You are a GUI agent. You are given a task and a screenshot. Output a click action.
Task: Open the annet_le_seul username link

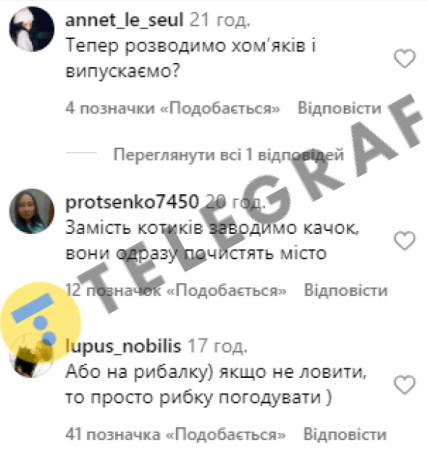tap(124, 20)
